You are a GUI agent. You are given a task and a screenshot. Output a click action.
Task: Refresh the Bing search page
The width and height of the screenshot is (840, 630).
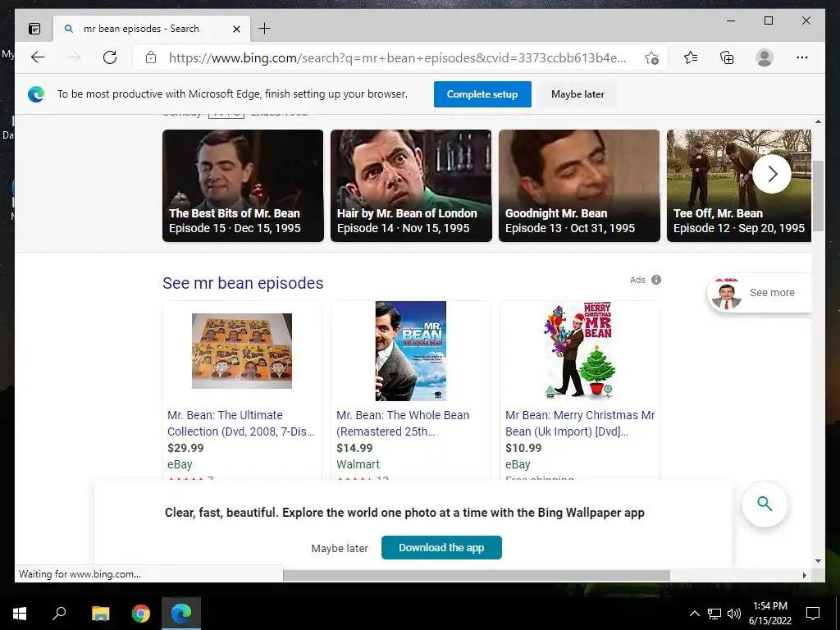[110, 57]
